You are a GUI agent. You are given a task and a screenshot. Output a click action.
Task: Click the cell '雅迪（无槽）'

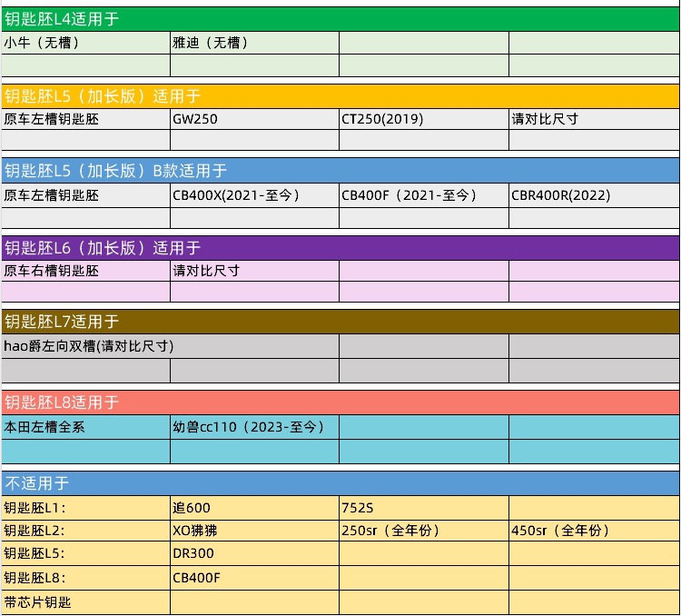point(254,43)
